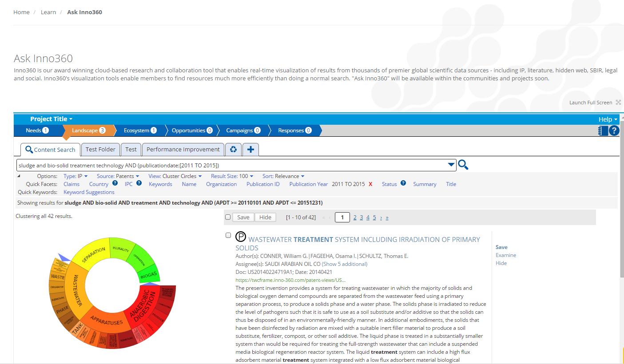Open the recycle bin tab icon
624x364 pixels.
(233, 149)
